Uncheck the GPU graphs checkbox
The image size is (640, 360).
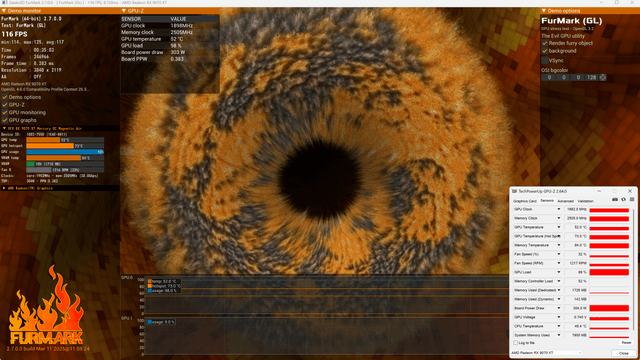point(5,120)
